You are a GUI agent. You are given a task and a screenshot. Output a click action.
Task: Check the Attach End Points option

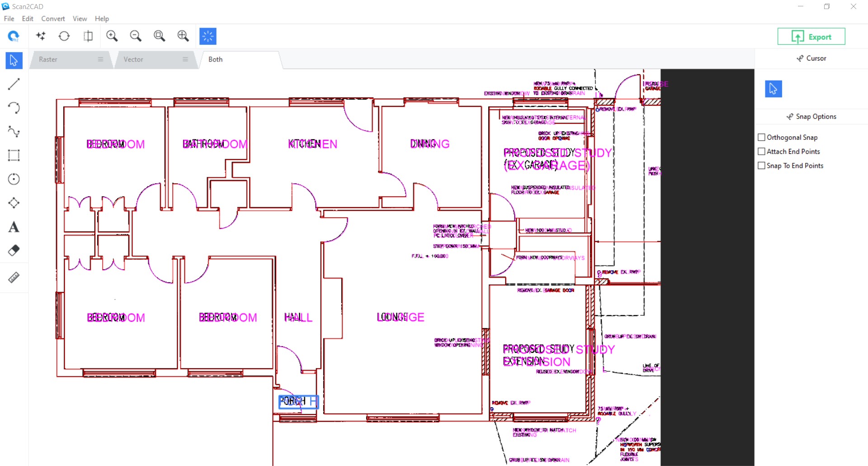(761, 152)
